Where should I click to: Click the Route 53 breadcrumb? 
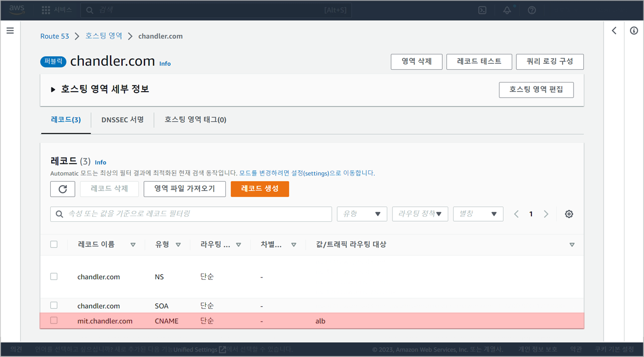[x=54, y=36]
